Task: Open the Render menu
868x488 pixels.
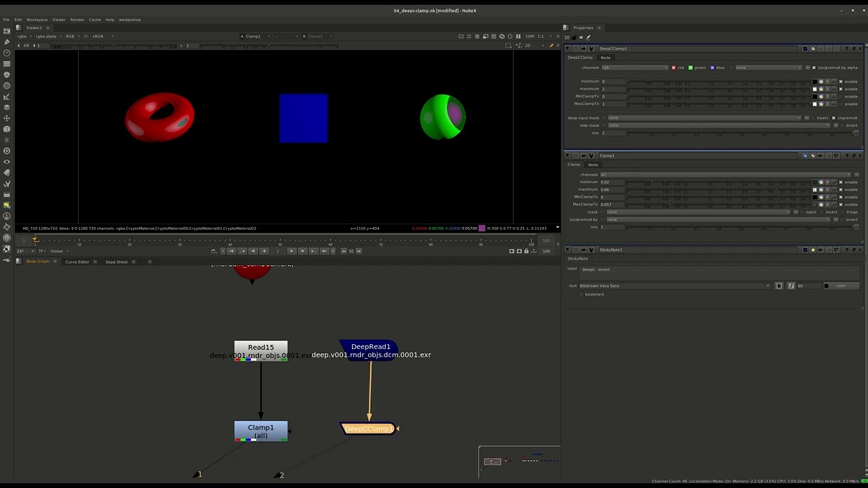Action: click(77, 20)
